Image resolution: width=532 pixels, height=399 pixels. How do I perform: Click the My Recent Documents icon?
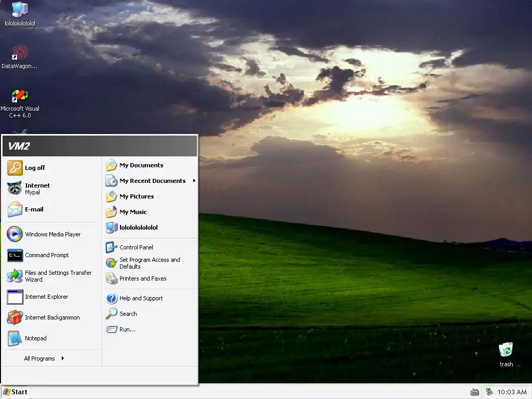(111, 181)
